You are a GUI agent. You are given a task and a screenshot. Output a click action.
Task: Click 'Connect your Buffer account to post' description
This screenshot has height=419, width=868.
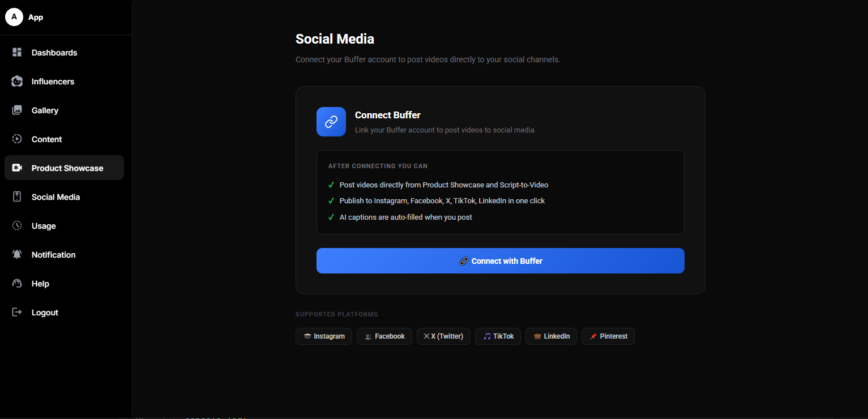pyautogui.click(x=428, y=59)
